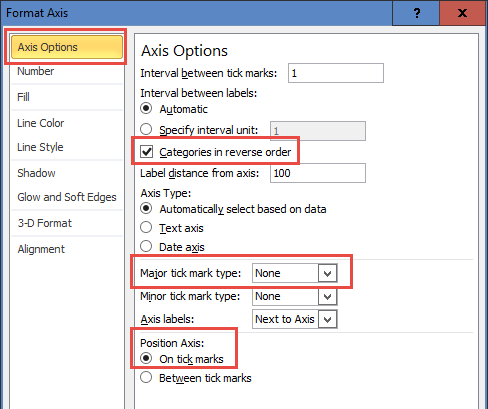Open the Line Style section
The width and height of the screenshot is (488, 409).
click(40, 147)
